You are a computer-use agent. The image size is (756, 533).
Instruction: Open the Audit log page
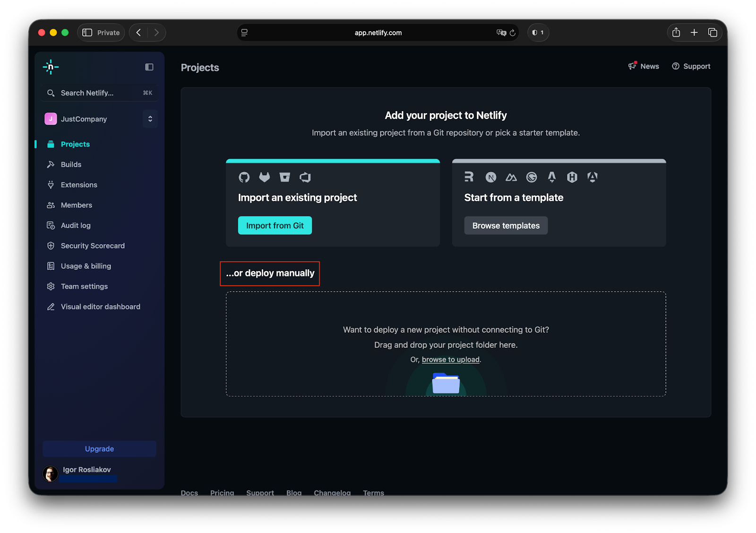click(76, 225)
